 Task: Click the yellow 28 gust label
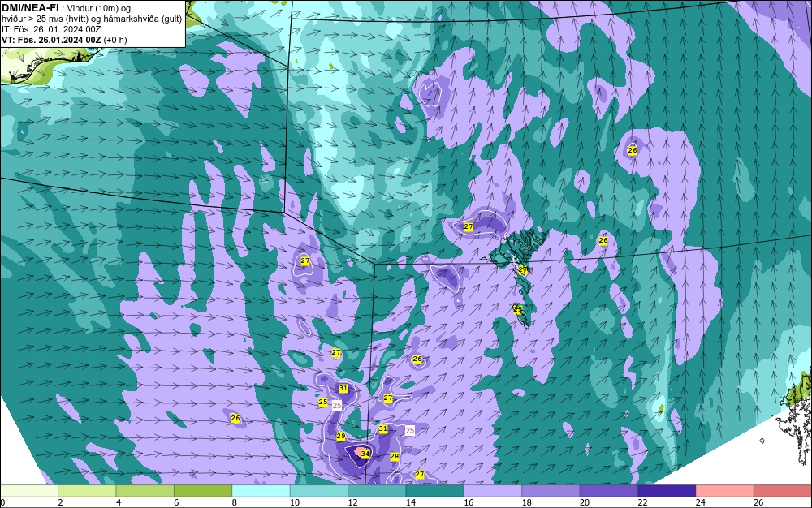395,456
